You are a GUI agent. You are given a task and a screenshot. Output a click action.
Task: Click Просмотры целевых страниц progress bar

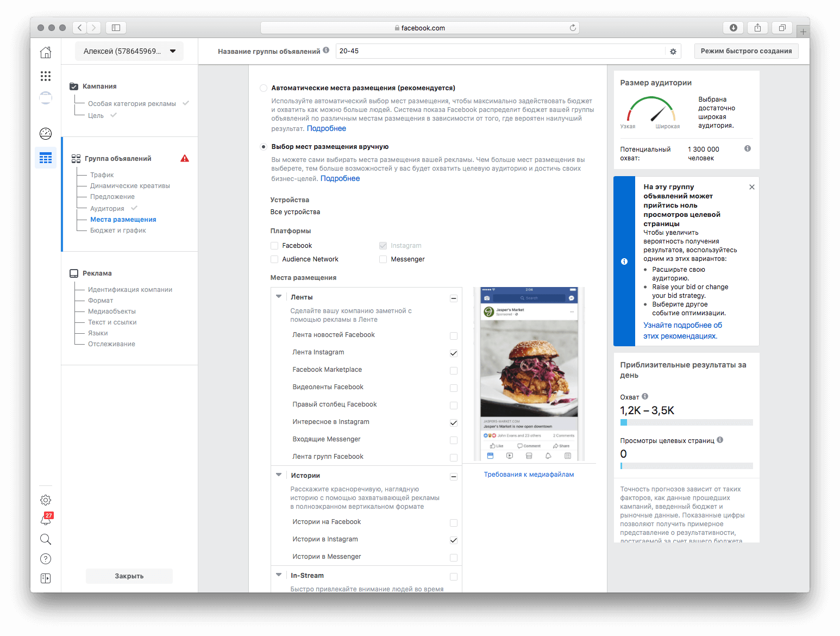pos(686,466)
